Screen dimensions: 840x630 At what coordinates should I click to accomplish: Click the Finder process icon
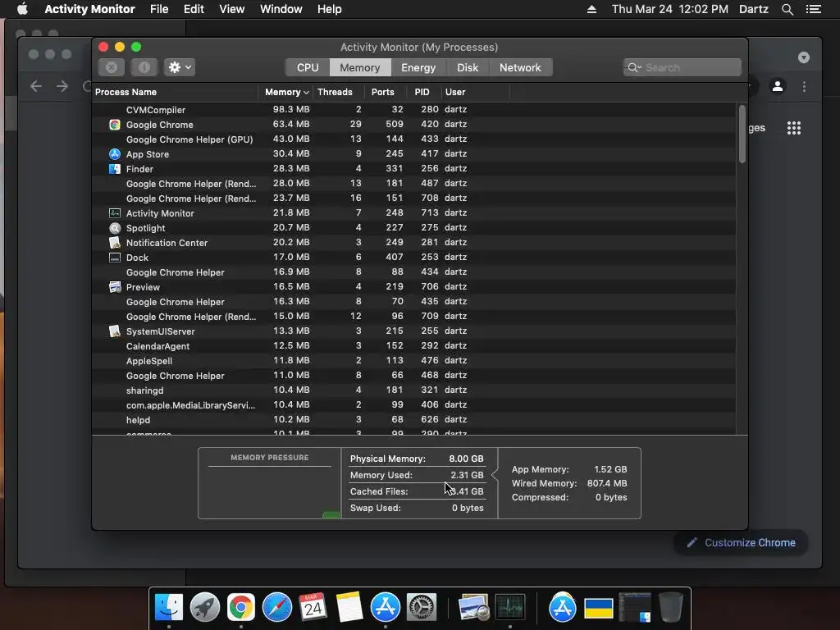115,169
